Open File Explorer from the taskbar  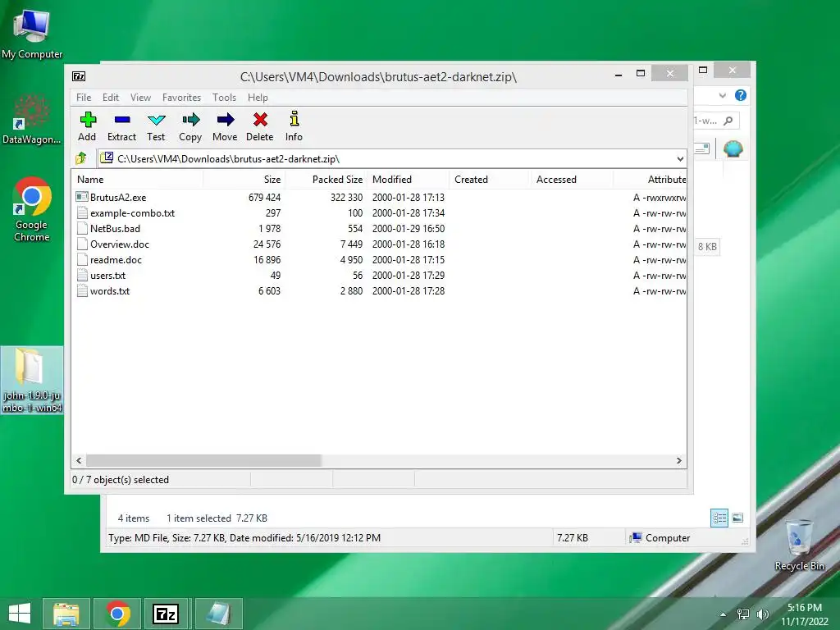pos(66,614)
